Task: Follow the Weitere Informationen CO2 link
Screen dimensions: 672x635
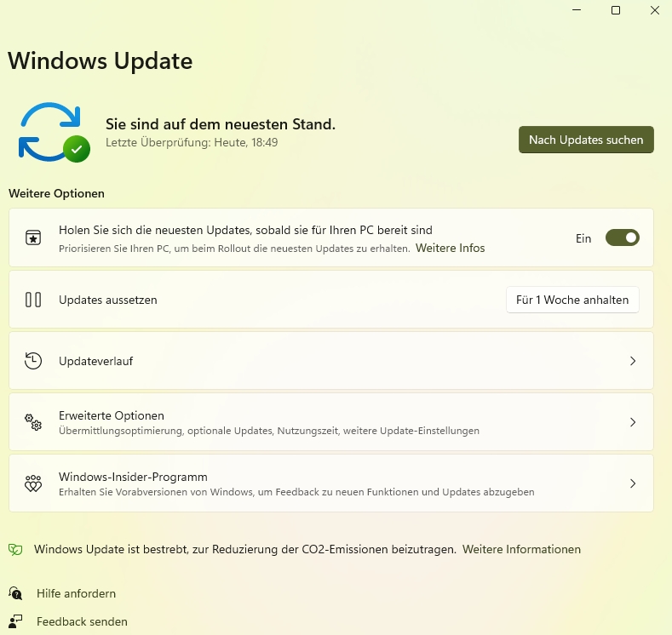Action: pyautogui.click(x=521, y=550)
